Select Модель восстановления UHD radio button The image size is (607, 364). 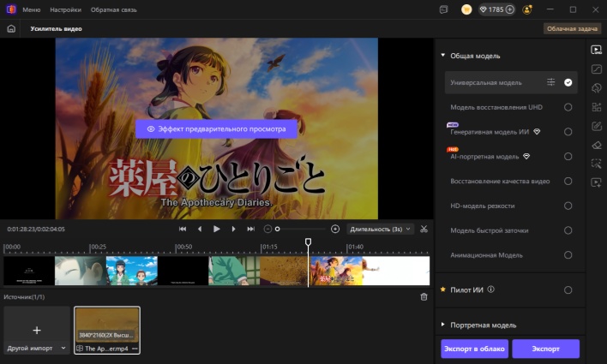[x=568, y=107]
